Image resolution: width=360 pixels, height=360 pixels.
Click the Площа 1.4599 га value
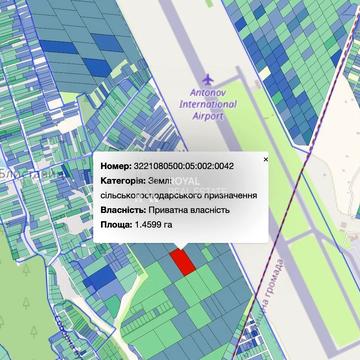(154, 225)
